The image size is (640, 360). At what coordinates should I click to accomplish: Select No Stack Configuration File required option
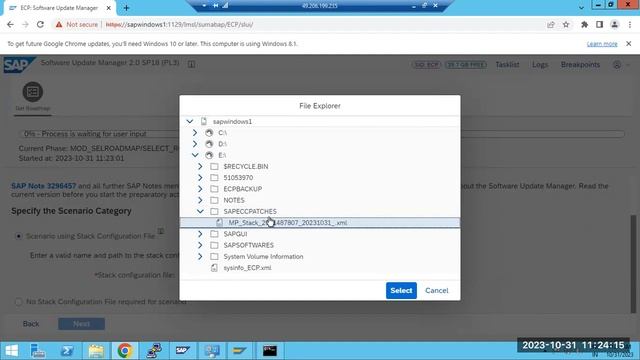coord(18,302)
